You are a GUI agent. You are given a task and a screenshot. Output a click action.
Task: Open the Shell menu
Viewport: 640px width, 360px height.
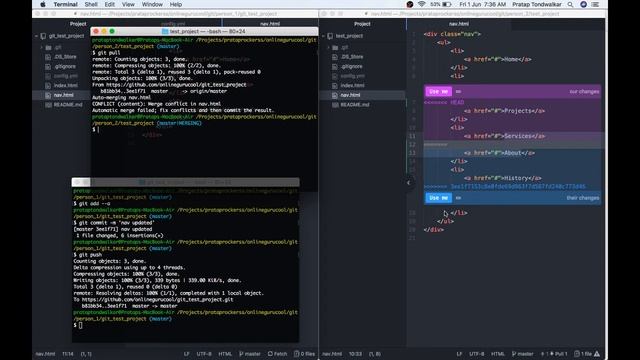(x=91, y=4)
